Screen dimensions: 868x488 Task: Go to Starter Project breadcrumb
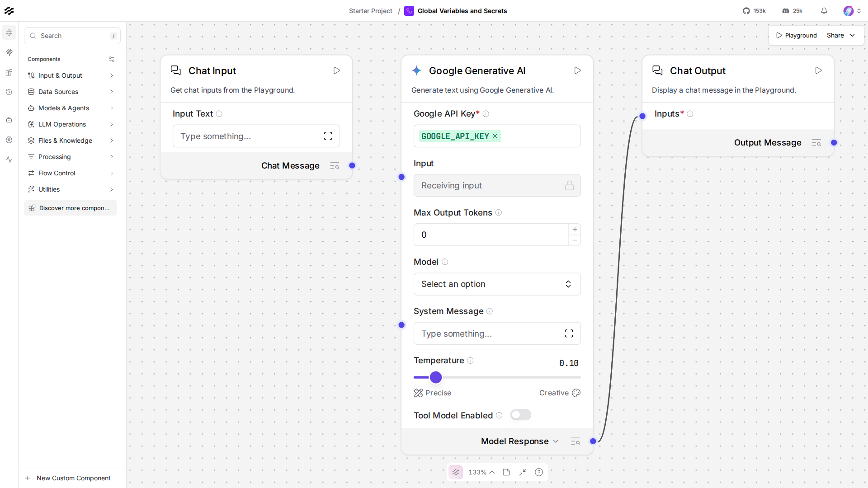tap(371, 11)
